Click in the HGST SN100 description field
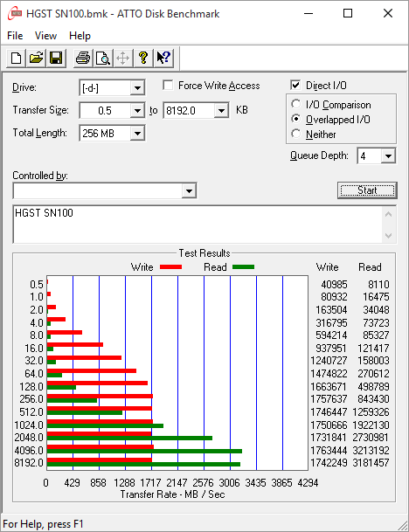This screenshot has width=409, height=532. coord(198,225)
